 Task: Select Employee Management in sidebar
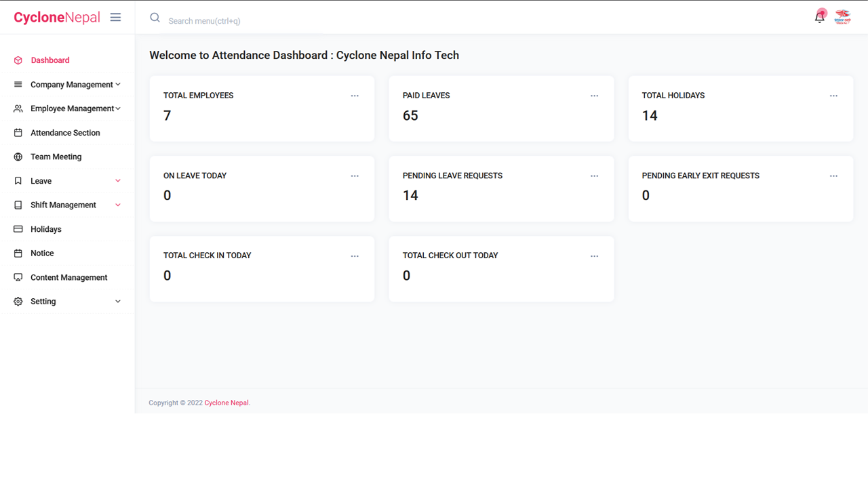pyautogui.click(x=71, y=108)
